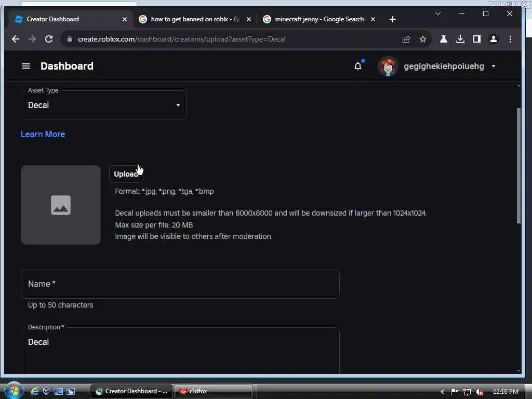Viewport: 532px width, 399px height.
Task: Close the Creator Dashboard tab
Action: pos(125,19)
